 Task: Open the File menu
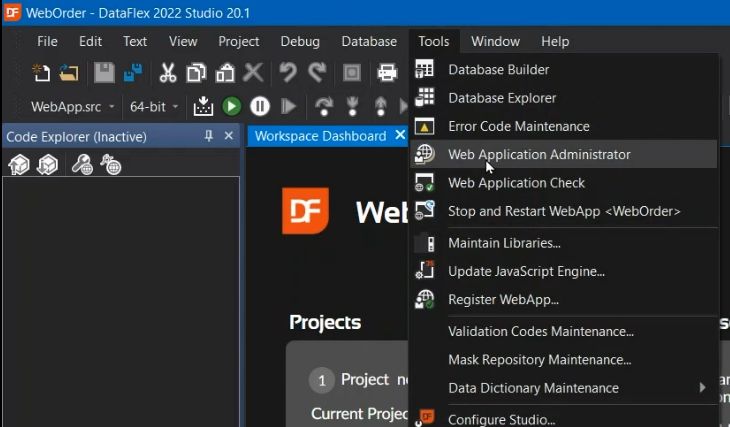pos(47,41)
